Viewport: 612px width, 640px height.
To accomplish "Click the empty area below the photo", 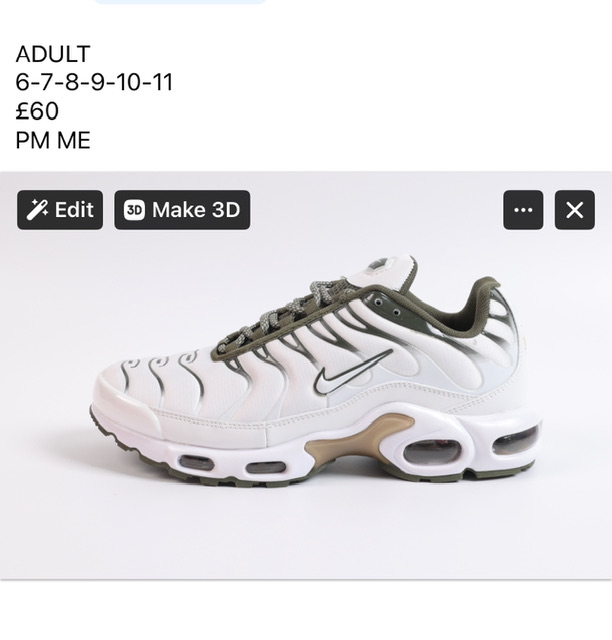I will tap(306, 609).
